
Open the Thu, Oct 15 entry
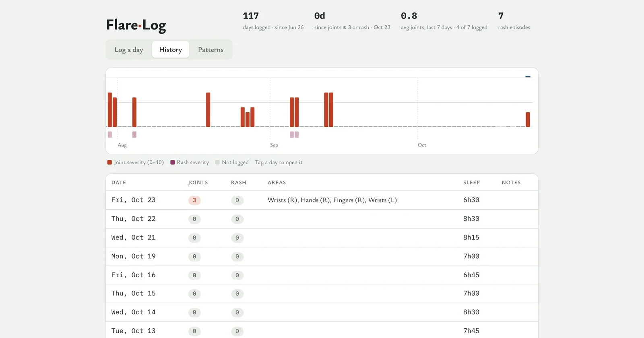(x=322, y=293)
